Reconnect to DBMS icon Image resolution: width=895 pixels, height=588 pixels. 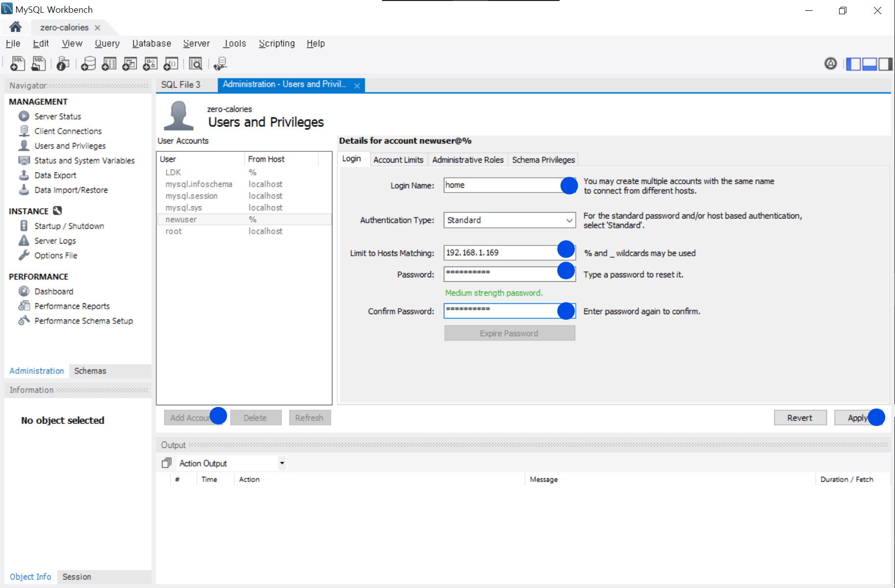(220, 63)
